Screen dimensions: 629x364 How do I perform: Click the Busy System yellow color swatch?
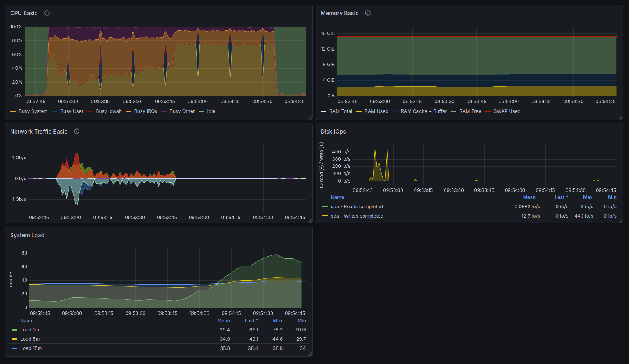tap(13, 111)
